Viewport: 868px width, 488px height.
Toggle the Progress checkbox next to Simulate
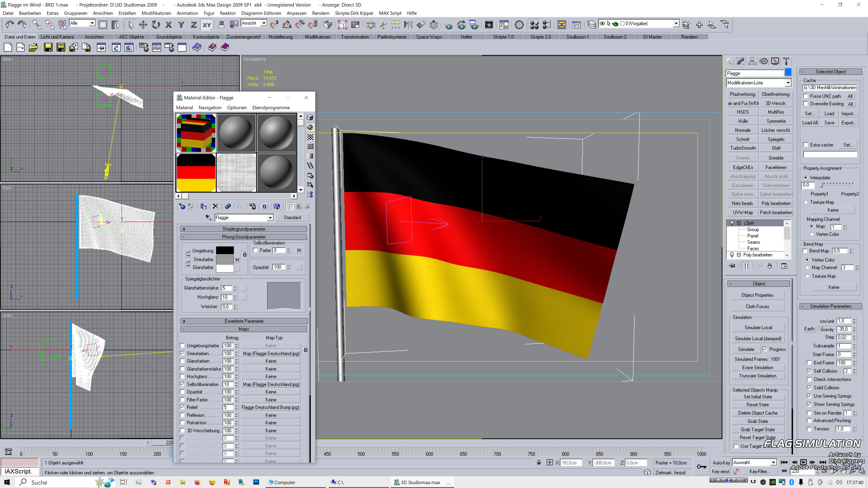click(x=765, y=349)
